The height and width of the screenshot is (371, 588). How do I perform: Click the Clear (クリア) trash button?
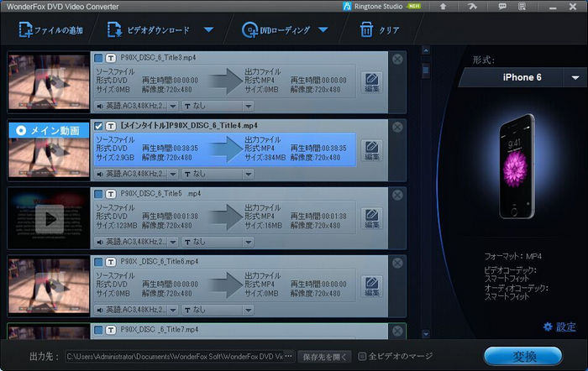click(380, 29)
